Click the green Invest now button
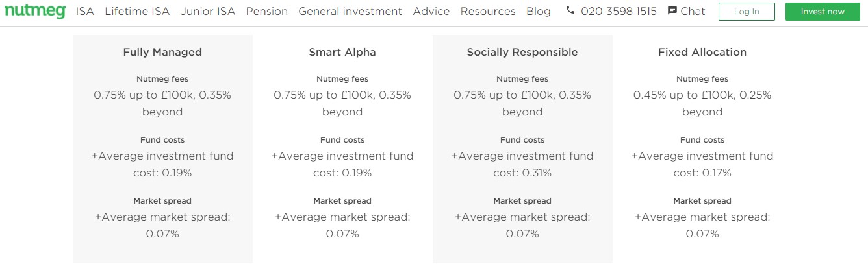The width and height of the screenshot is (868, 264). point(823,12)
